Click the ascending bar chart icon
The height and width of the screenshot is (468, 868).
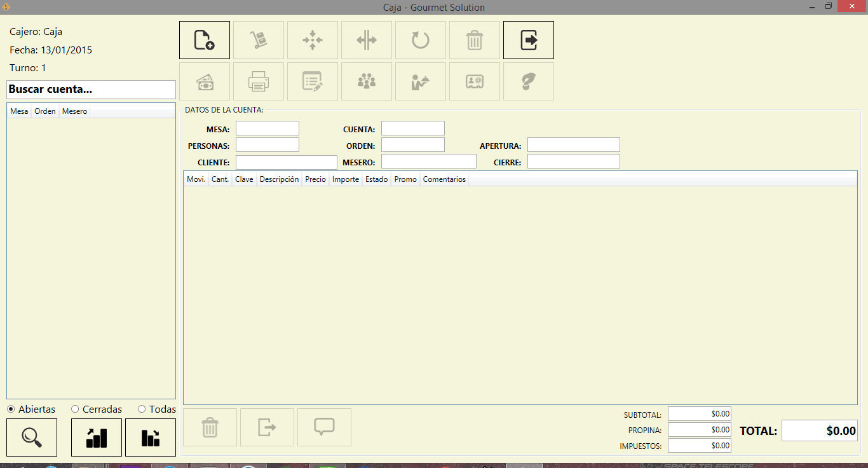pos(97,437)
